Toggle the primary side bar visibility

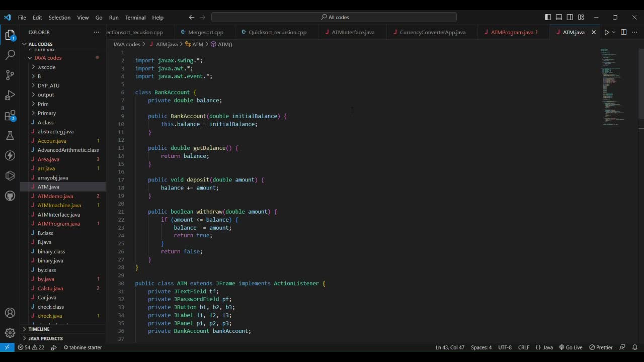click(x=548, y=18)
